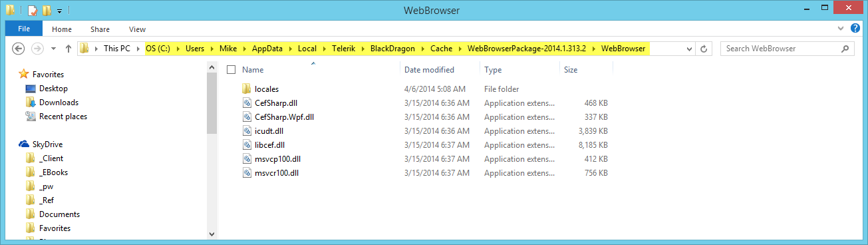This screenshot has height=245, width=868.
Task: Click the Back navigation arrow
Action: click(x=19, y=49)
